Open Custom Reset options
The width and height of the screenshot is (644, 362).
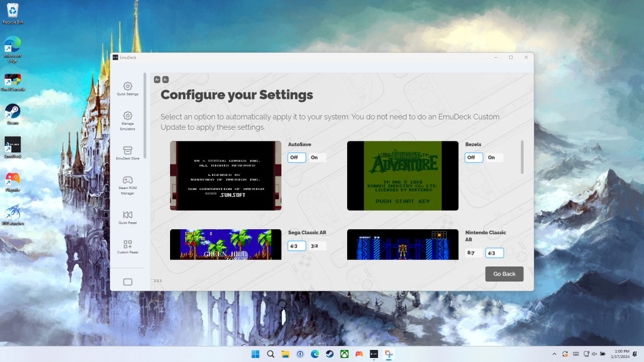(x=127, y=246)
